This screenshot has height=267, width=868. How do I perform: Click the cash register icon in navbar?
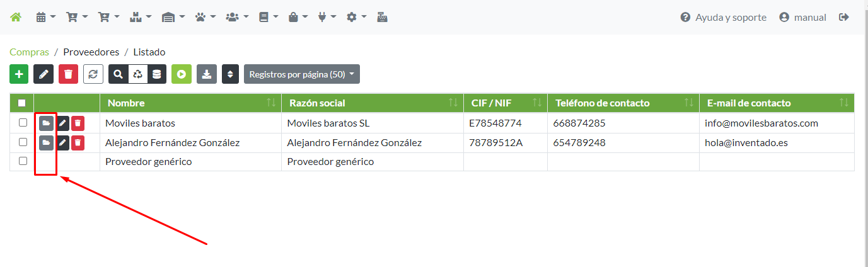pos(382,17)
